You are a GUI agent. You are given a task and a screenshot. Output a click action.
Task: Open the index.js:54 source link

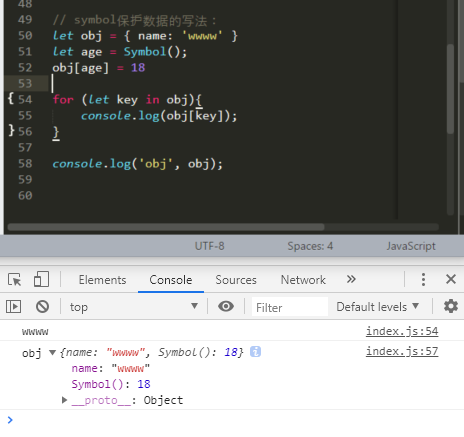(x=402, y=331)
